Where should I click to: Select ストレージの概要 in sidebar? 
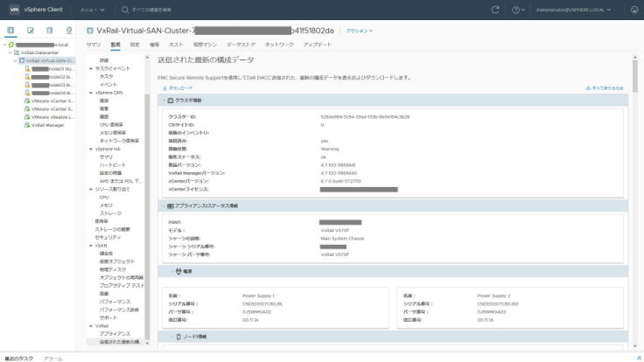113,229
